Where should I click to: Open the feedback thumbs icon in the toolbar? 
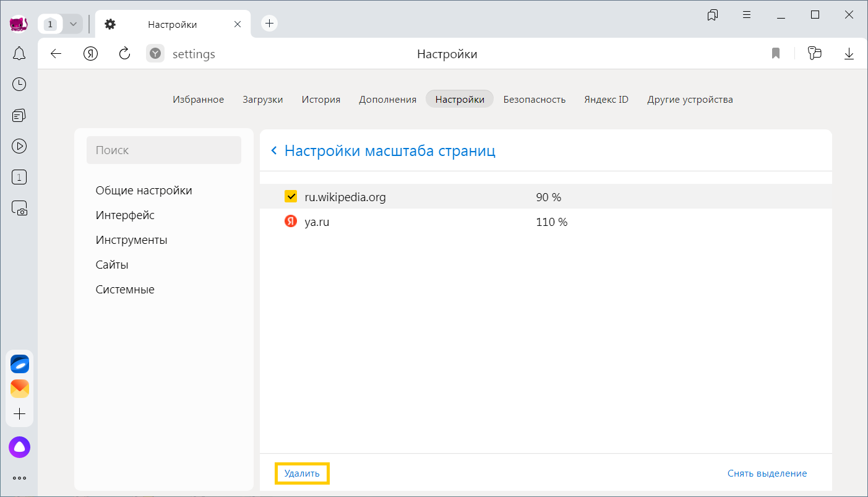coord(815,54)
